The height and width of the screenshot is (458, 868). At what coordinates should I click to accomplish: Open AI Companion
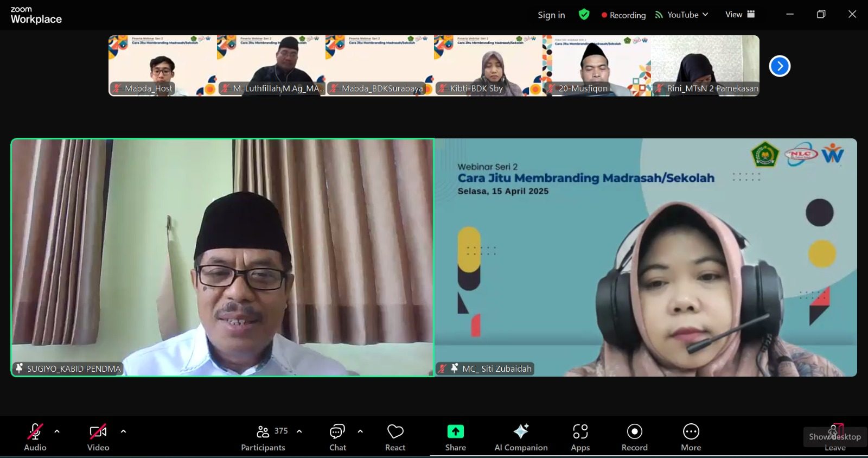pos(521,437)
